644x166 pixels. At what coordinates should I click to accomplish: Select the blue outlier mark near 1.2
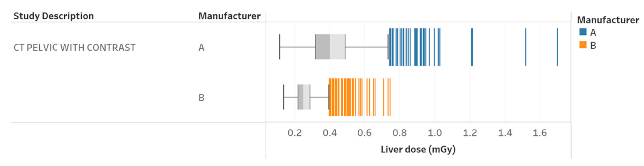[x=472, y=47]
